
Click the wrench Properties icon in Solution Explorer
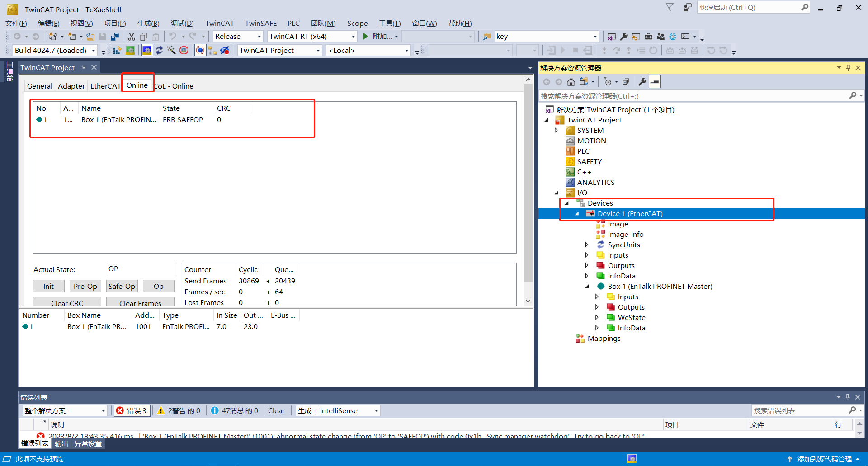(x=642, y=82)
